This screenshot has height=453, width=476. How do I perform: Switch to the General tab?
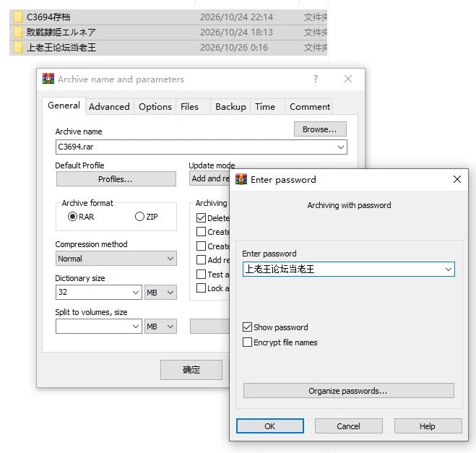point(64,105)
